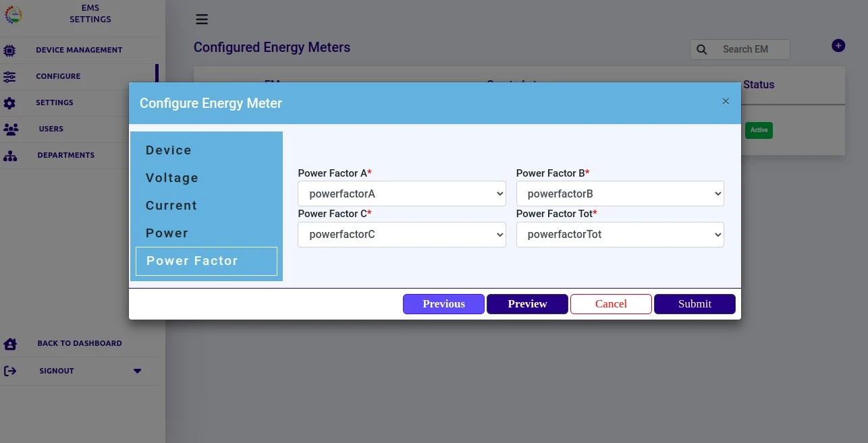868x443 pixels.
Task: Close the Configure Energy Meter dialog
Action: coord(726,101)
